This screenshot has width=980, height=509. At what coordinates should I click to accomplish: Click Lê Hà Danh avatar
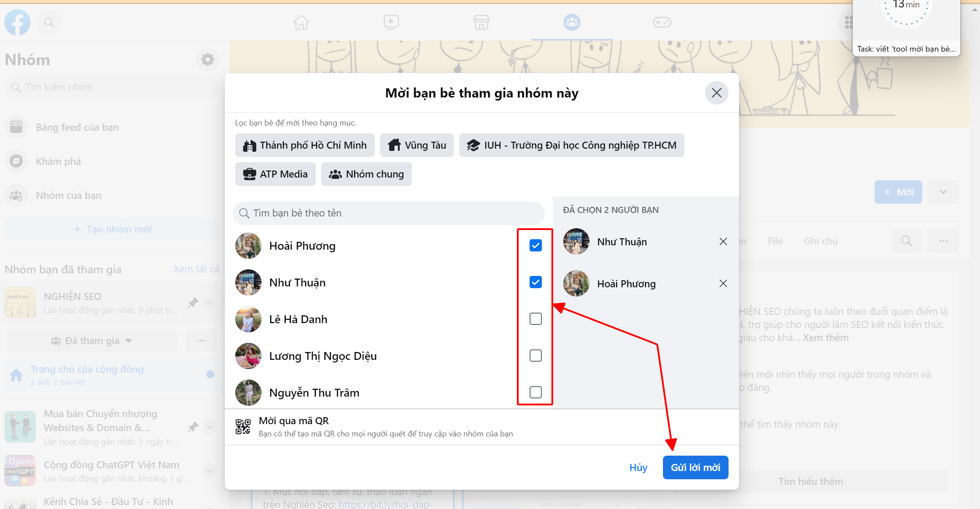248,319
